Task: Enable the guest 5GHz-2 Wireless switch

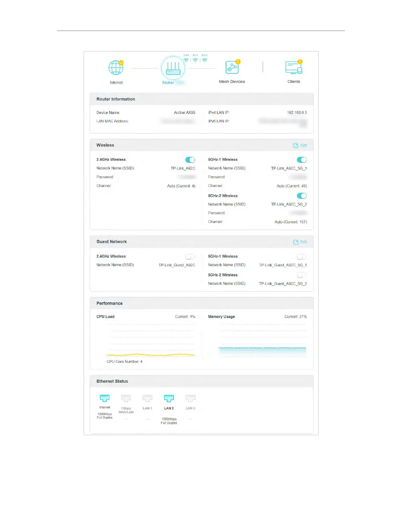Action: click(301, 275)
